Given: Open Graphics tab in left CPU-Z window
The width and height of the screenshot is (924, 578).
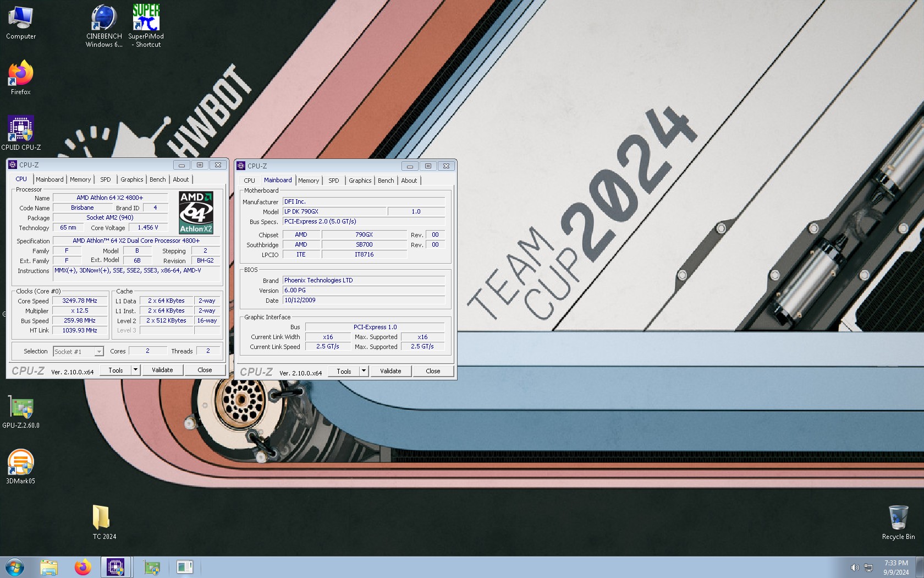Looking at the screenshot, I should click(132, 179).
